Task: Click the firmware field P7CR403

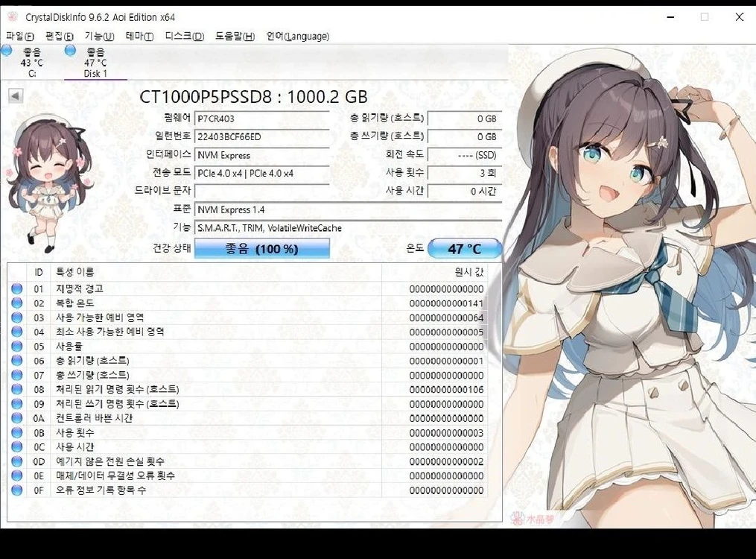Action: click(261, 119)
